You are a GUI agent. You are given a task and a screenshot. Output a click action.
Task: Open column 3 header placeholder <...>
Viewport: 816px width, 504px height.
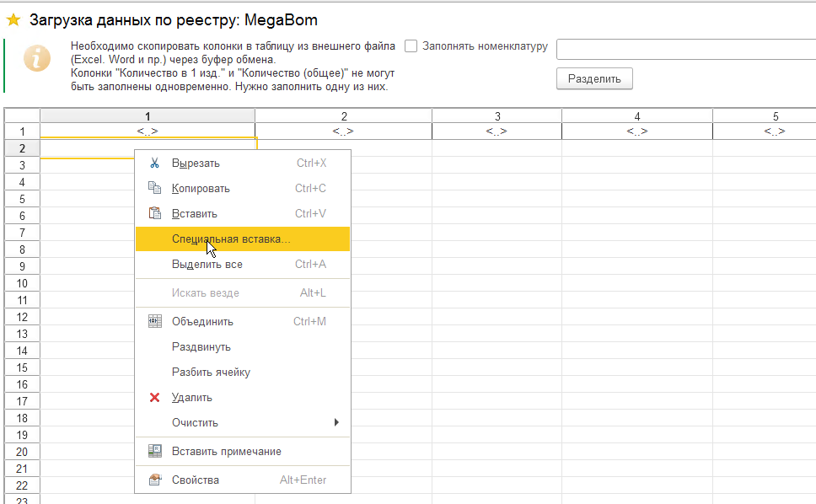pos(497,131)
